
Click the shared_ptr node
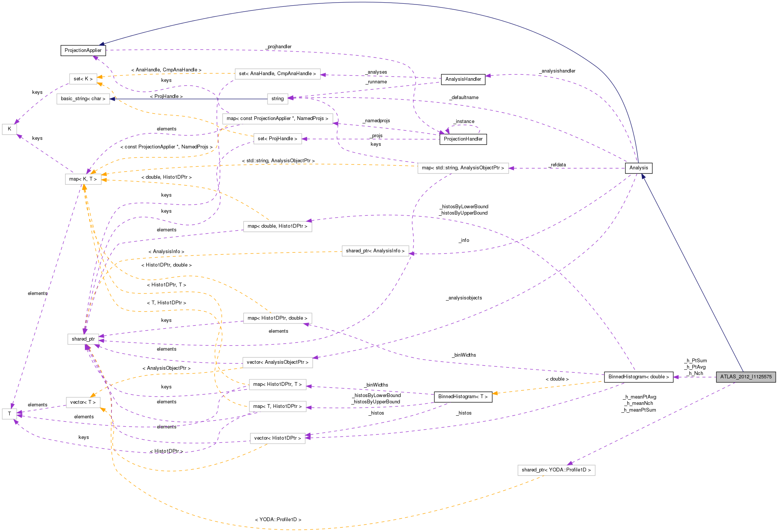83,339
